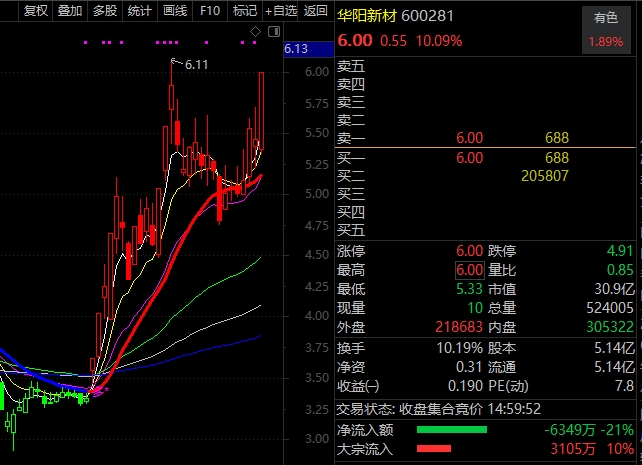Click the 买五 order book label
Screen dimensions: 642x465
tap(351, 230)
